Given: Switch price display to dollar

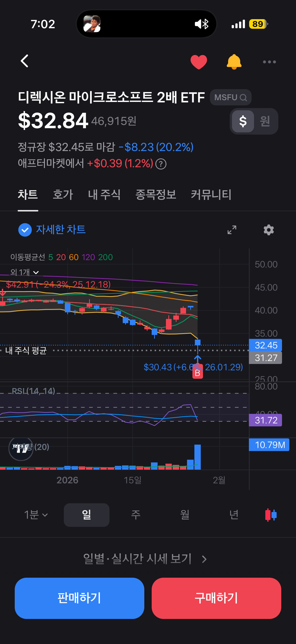Looking at the screenshot, I should (x=243, y=121).
